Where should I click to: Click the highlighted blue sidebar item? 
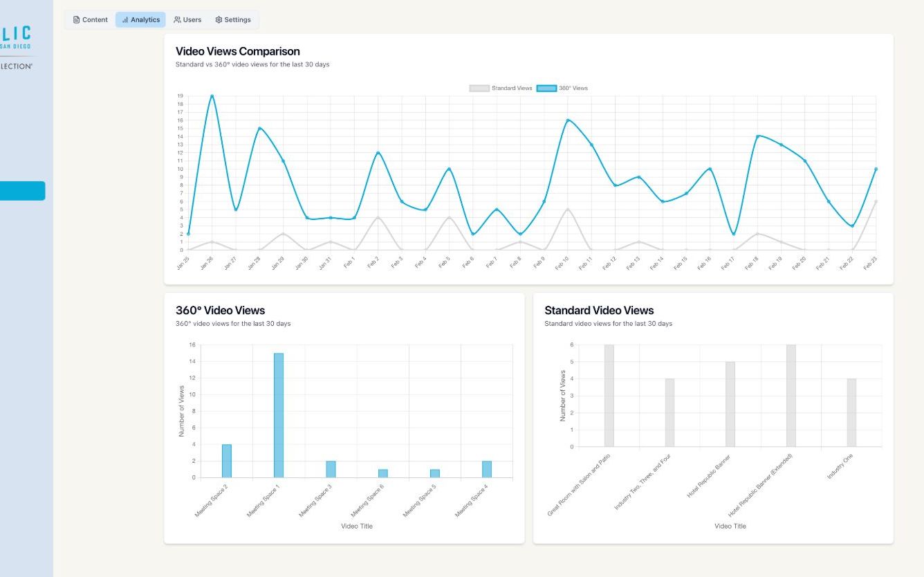click(x=22, y=191)
